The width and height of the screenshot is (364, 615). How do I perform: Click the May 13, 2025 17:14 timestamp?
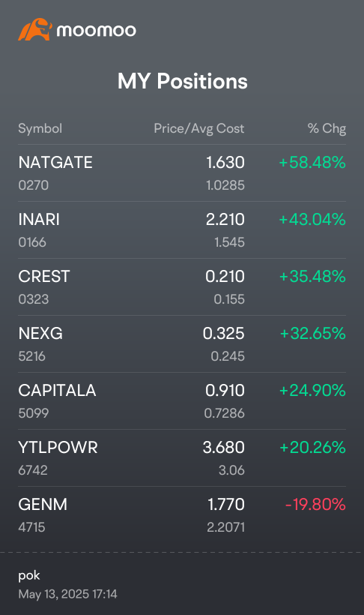click(68, 594)
